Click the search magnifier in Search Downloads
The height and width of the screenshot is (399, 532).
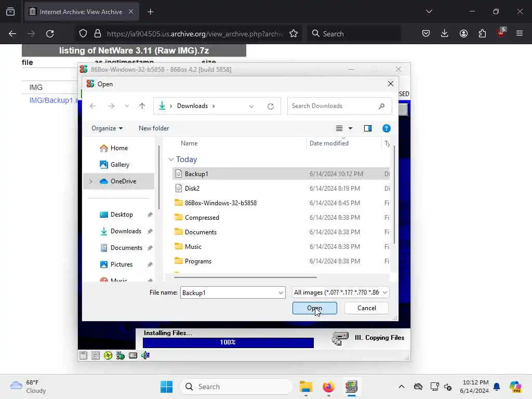382,106
